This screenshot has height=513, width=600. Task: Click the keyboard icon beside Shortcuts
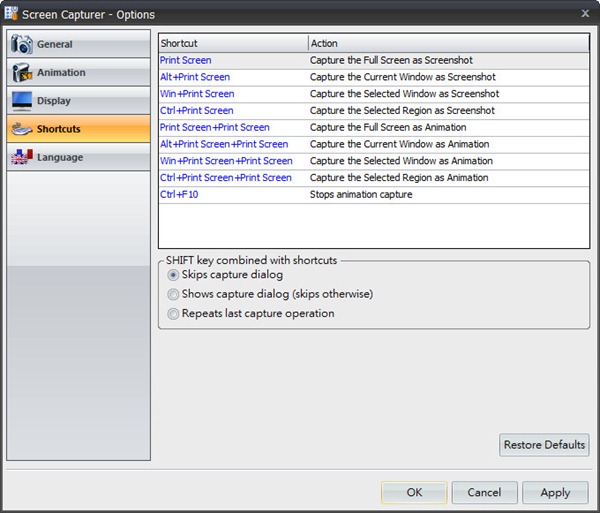coord(21,129)
